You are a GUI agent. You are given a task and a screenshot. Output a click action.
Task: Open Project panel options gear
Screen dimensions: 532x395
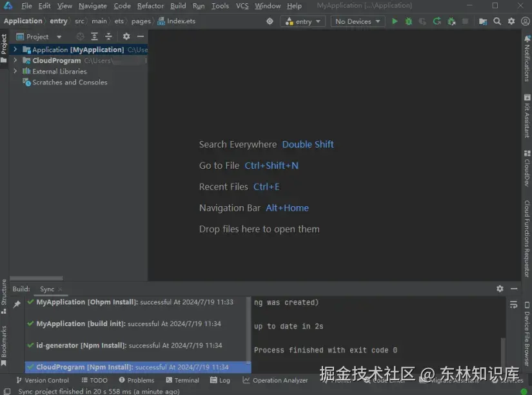(x=126, y=36)
